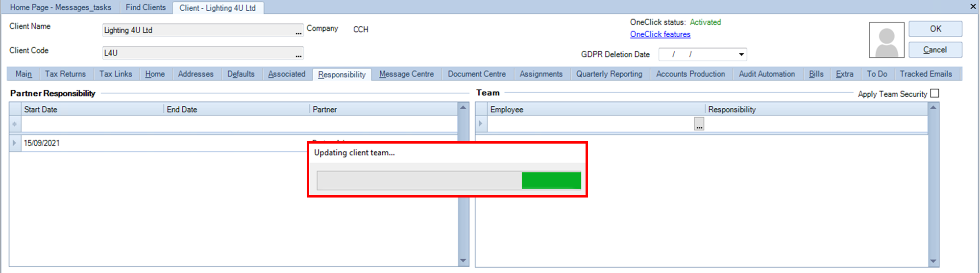Click the CCH company value
This screenshot has width=980, height=273.
pyautogui.click(x=361, y=29)
